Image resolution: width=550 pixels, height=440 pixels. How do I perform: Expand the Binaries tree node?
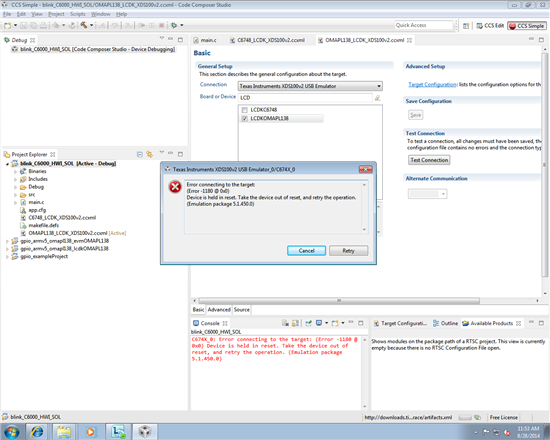15,172
